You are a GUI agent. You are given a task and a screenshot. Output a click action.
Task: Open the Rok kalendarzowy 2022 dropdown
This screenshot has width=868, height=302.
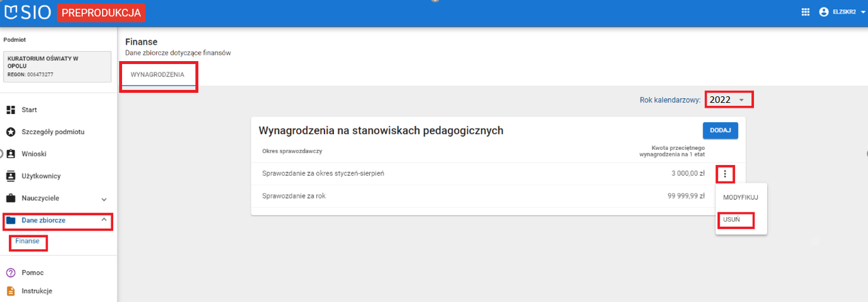(728, 100)
